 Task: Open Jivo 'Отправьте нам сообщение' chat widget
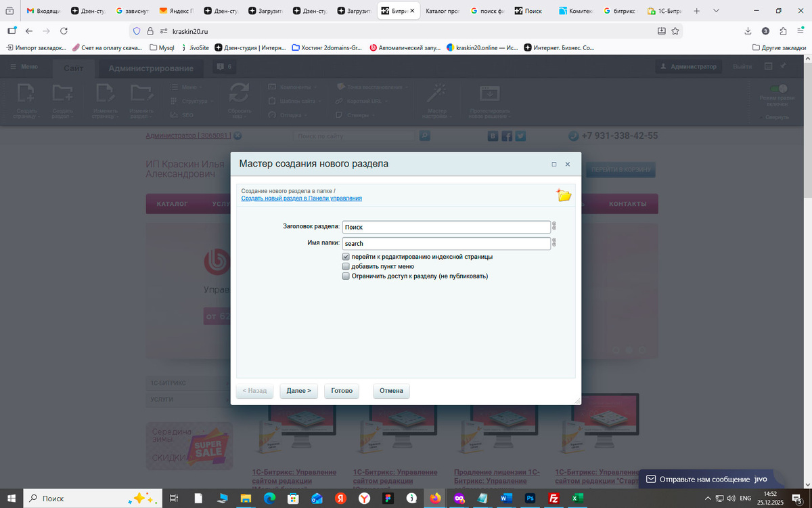[x=707, y=479]
